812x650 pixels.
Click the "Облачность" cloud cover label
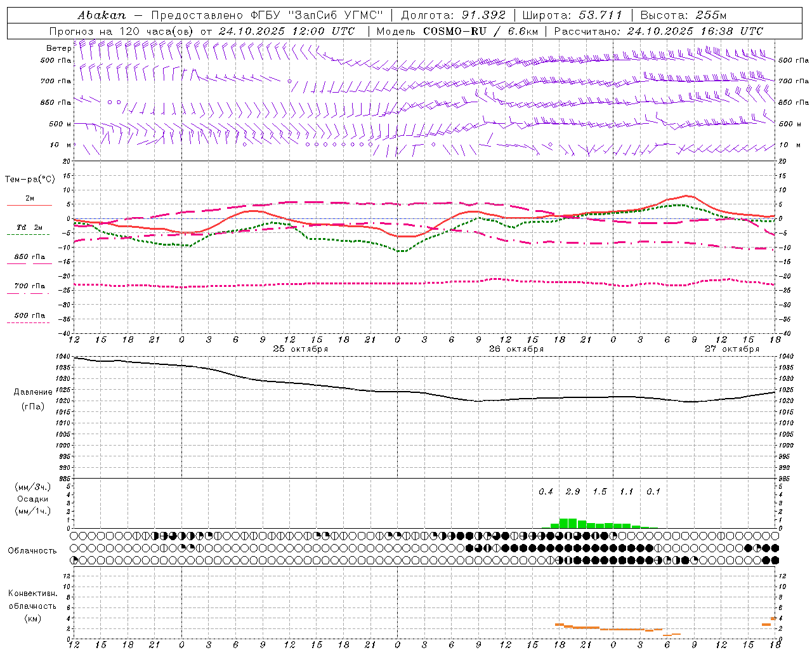[x=32, y=551]
